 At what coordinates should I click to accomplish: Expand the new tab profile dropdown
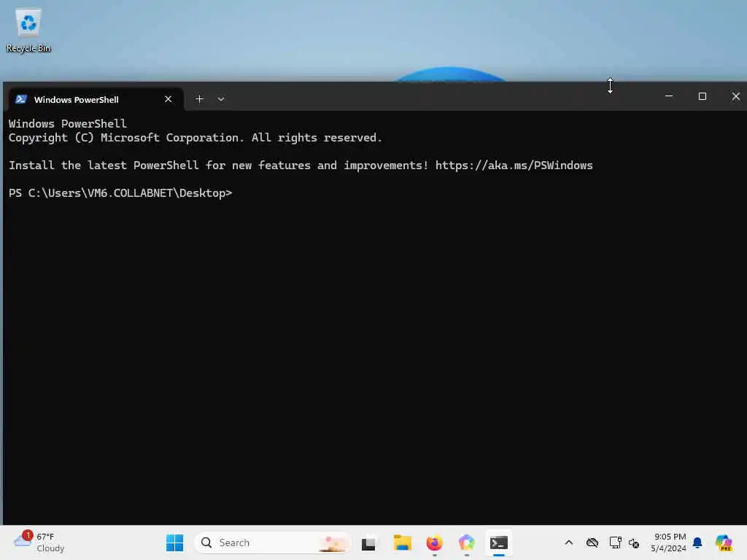pyautogui.click(x=221, y=99)
